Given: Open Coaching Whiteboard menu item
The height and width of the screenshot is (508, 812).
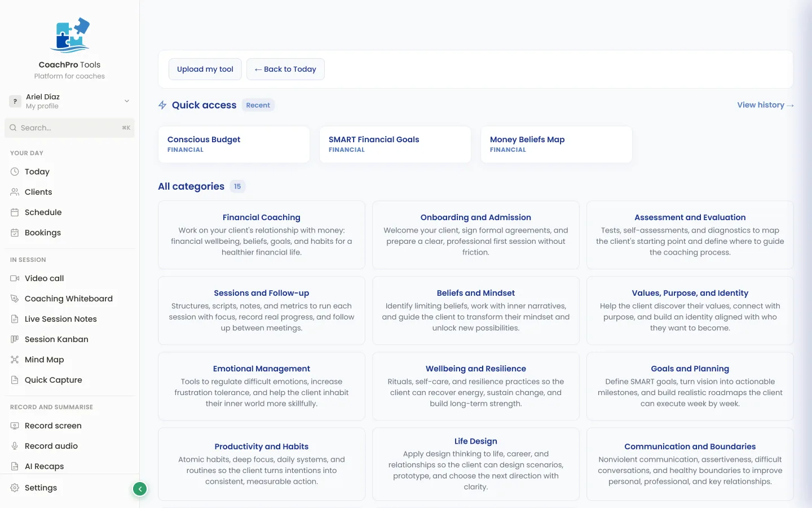Looking at the screenshot, I should point(69,299).
